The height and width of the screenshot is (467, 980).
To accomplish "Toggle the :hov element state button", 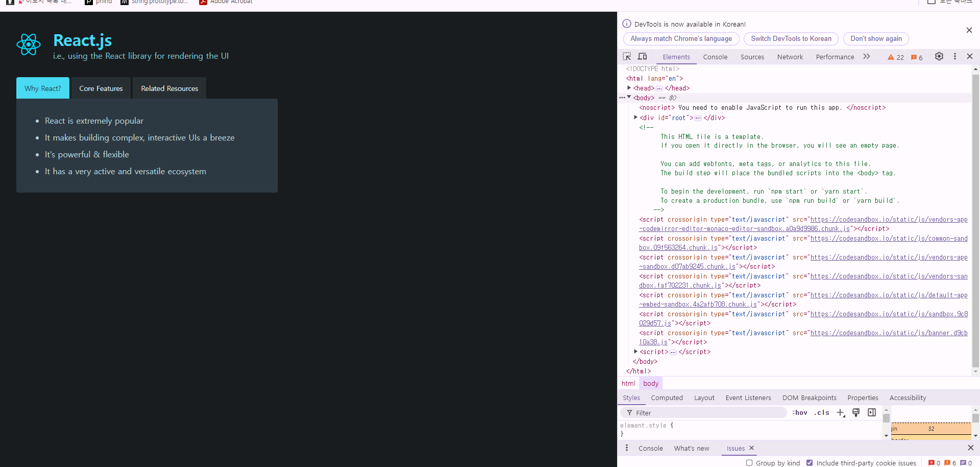I will pos(800,413).
